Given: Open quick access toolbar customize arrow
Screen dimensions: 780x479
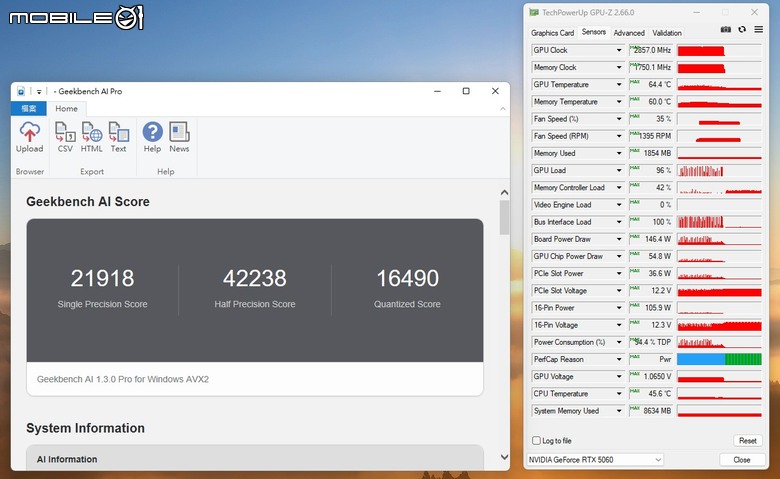Looking at the screenshot, I should tap(39, 92).
